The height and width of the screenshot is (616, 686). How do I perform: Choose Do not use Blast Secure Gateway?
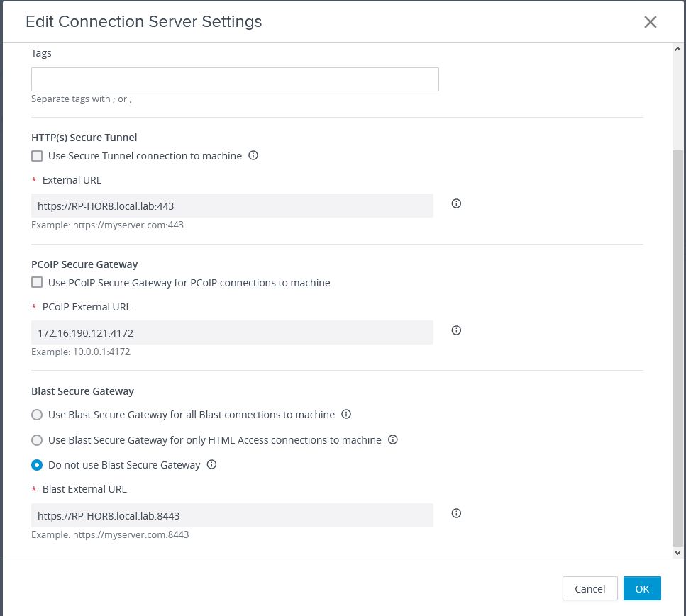tap(37, 465)
